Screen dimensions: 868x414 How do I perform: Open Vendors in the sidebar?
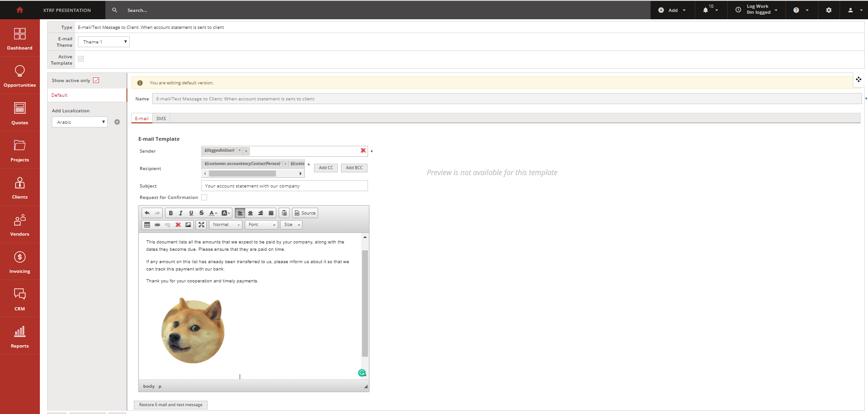pos(20,225)
